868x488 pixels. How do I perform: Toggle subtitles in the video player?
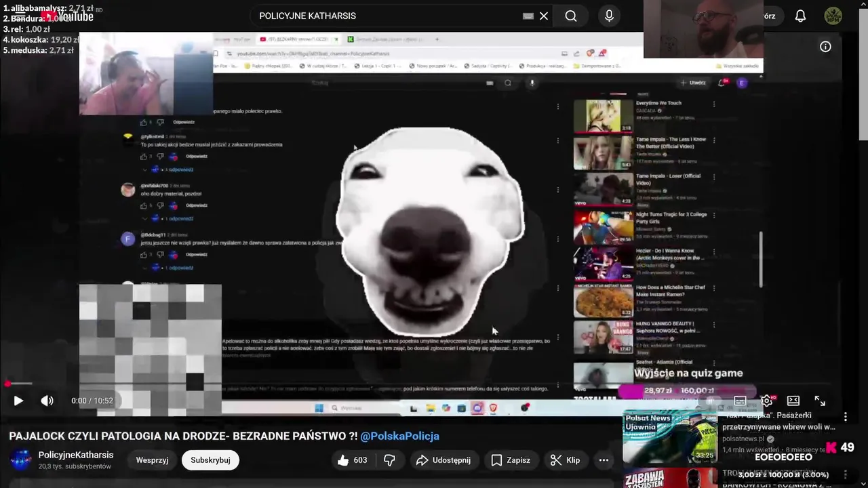740,401
